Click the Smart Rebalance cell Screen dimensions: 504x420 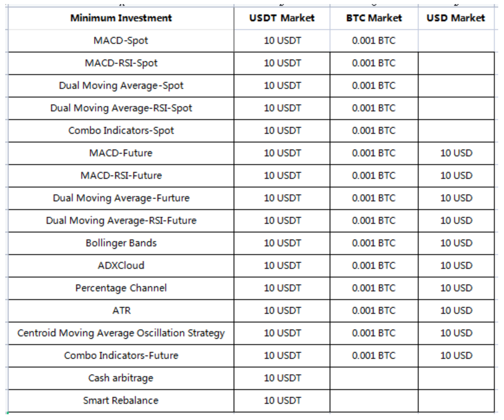(x=121, y=401)
